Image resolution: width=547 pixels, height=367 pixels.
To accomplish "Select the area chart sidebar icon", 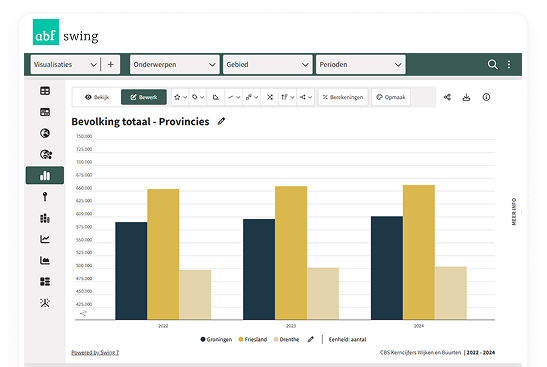I will tap(45, 260).
